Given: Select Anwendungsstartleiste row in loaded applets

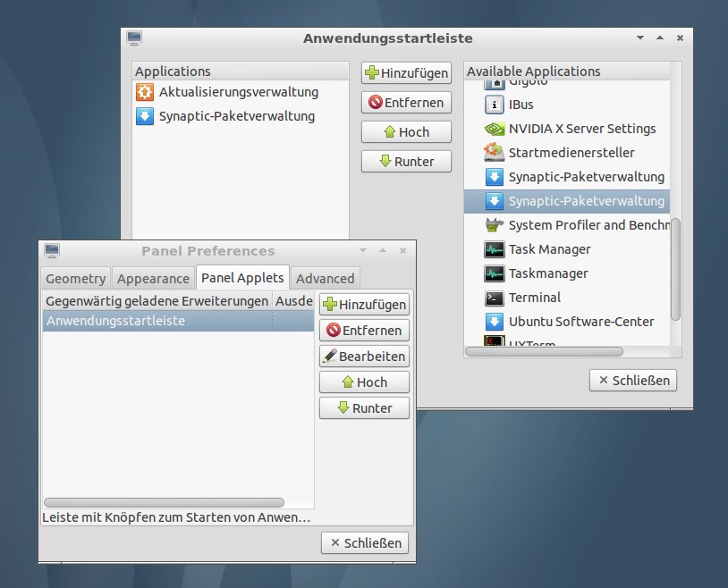Looking at the screenshot, I should click(178, 321).
